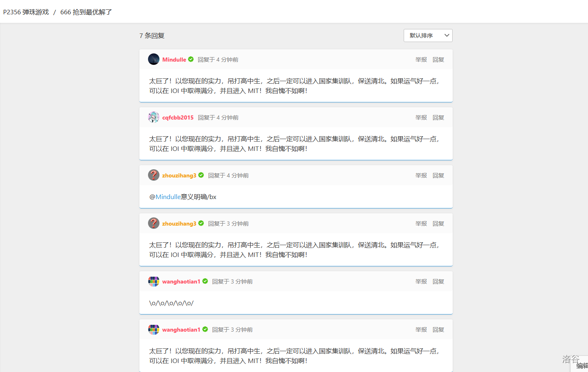This screenshot has height=372, width=588.
Task: Open the @Mindulle mention link
Action: [x=168, y=197]
